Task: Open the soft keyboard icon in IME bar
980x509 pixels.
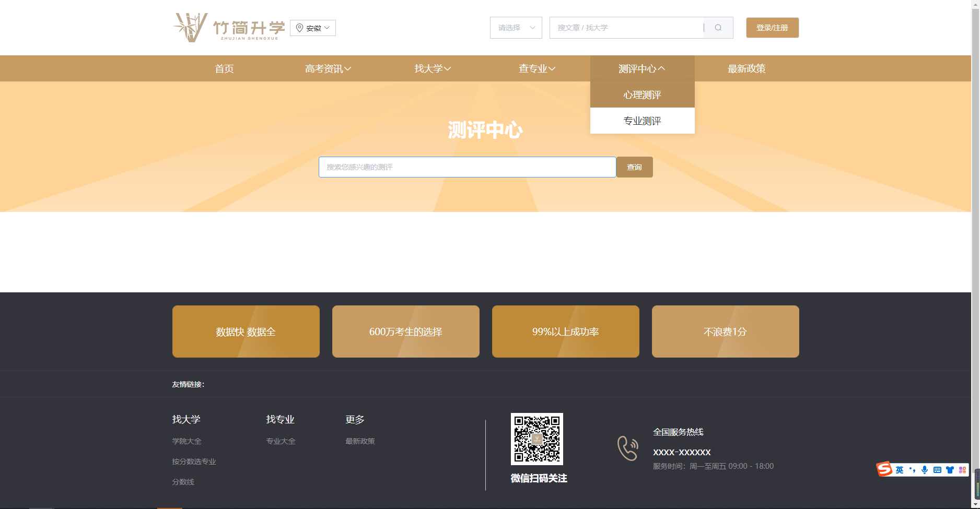Action: pos(937,470)
